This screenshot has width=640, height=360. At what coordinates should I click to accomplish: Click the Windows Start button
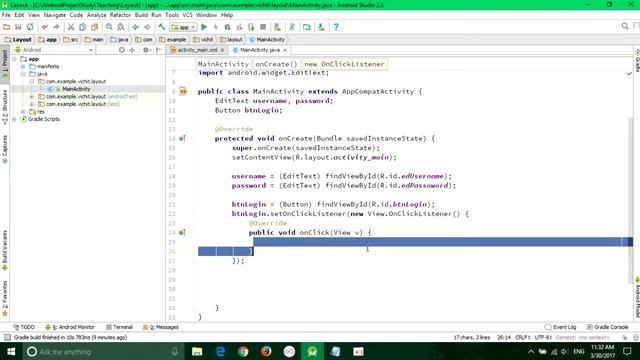click(x=11, y=351)
